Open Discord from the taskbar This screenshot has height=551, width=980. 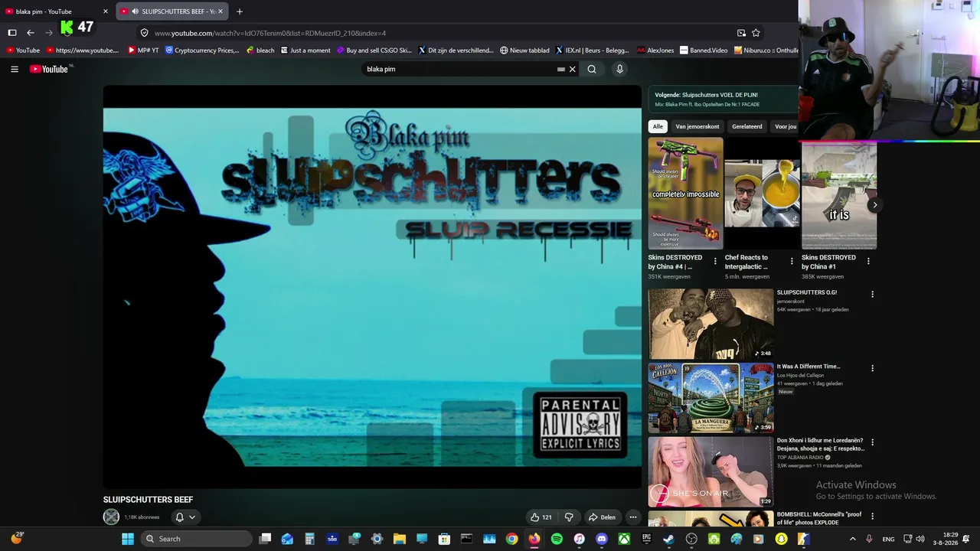[602, 539]
